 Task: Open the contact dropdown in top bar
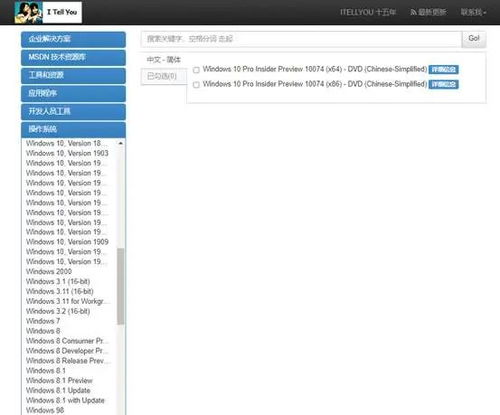(473, 12)
